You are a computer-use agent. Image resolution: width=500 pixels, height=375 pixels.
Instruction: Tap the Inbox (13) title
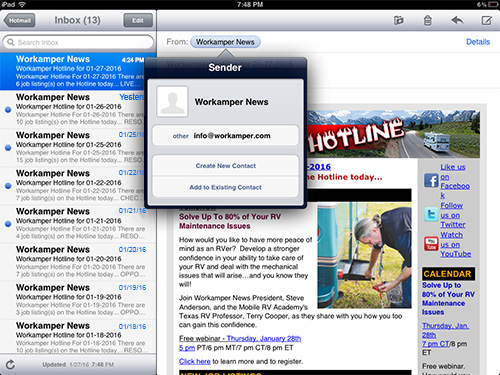(x=77, y=20)
